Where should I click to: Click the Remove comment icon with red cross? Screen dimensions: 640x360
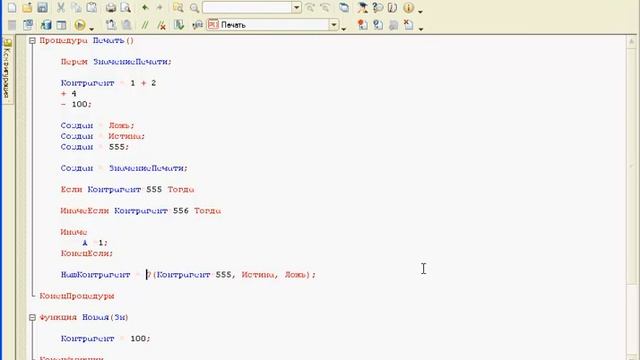tap(161, 25)
